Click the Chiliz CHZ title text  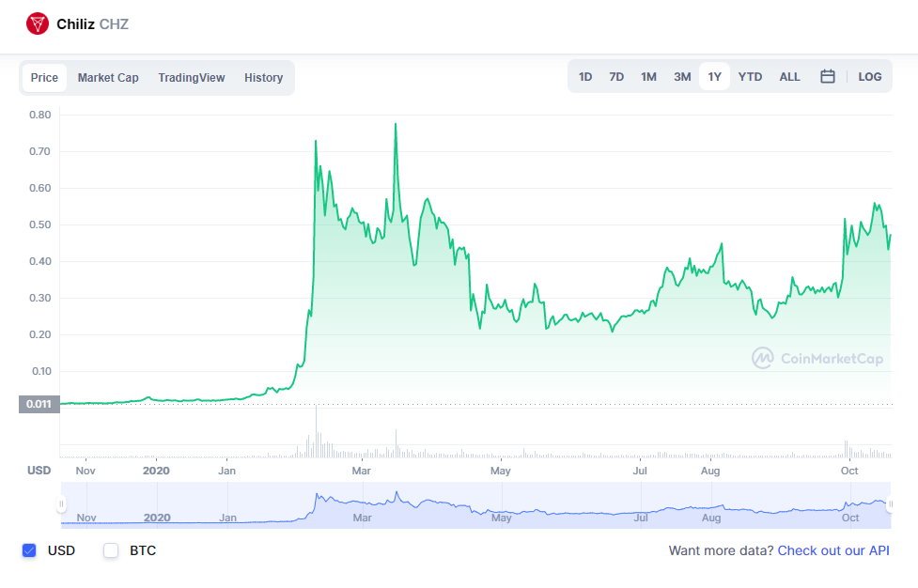(92, 24)
